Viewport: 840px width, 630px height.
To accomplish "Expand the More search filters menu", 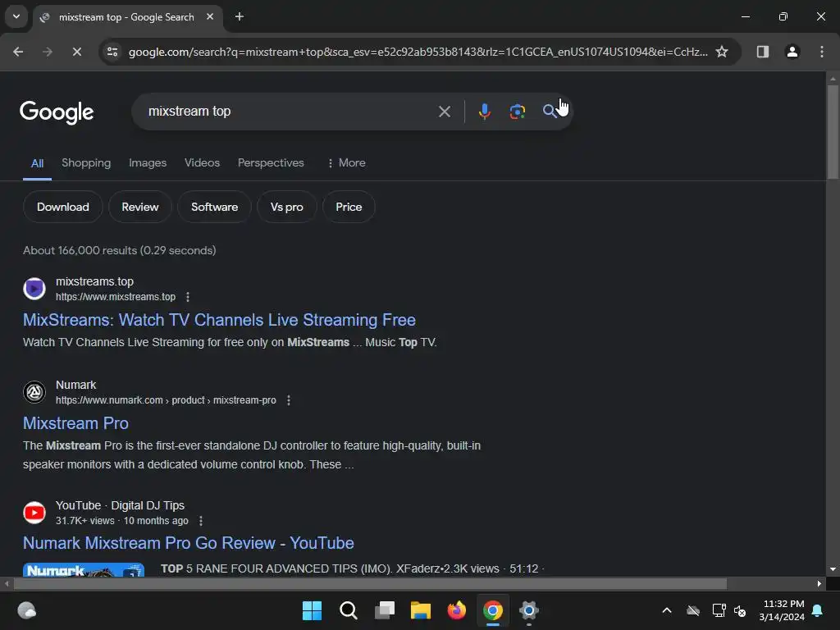I will (x=347, y=163).
